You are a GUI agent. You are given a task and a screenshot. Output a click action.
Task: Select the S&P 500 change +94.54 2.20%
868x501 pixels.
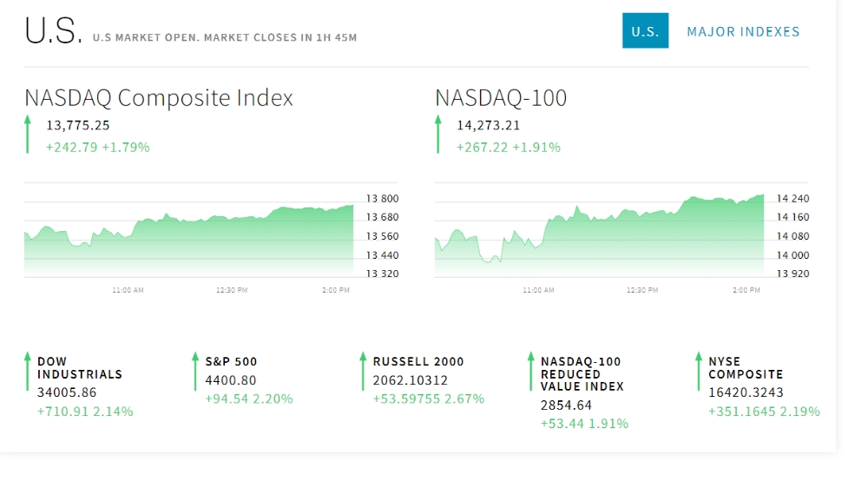click(249, 399)
